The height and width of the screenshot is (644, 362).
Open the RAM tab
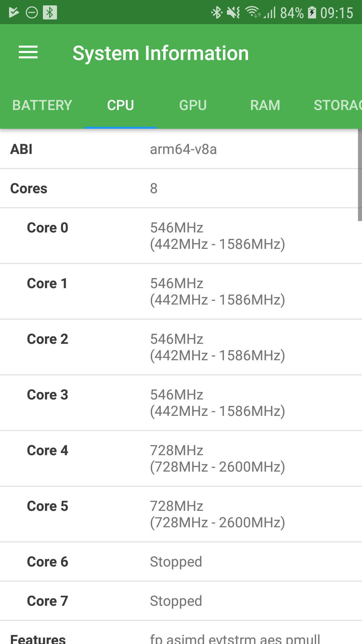click(265, 105)
